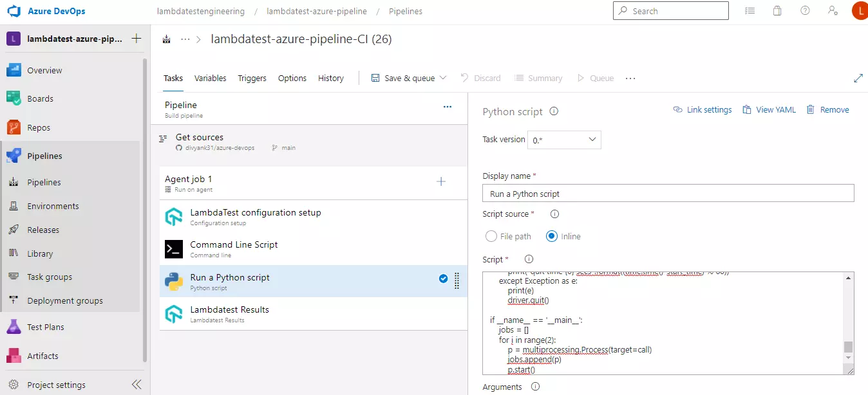The width and height of the screenshot is (868, 395).
Task: Select the Inline script source option
Action: 552,236
